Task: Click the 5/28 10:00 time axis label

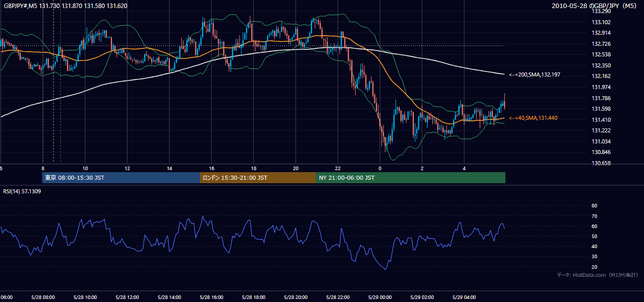Action: 85,297
